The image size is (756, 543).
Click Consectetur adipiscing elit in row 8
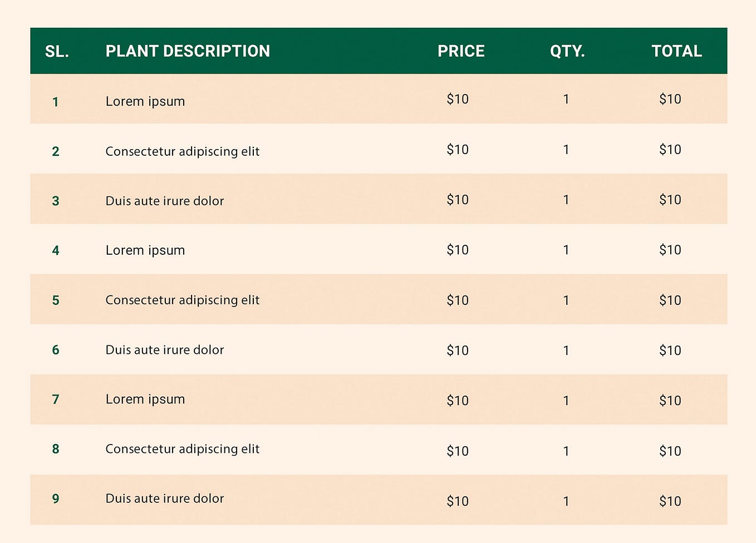click(x=183, y=449)
